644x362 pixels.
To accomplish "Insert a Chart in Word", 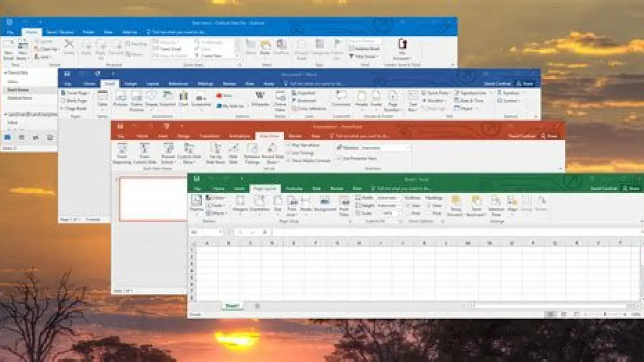I will click(184, 98).
